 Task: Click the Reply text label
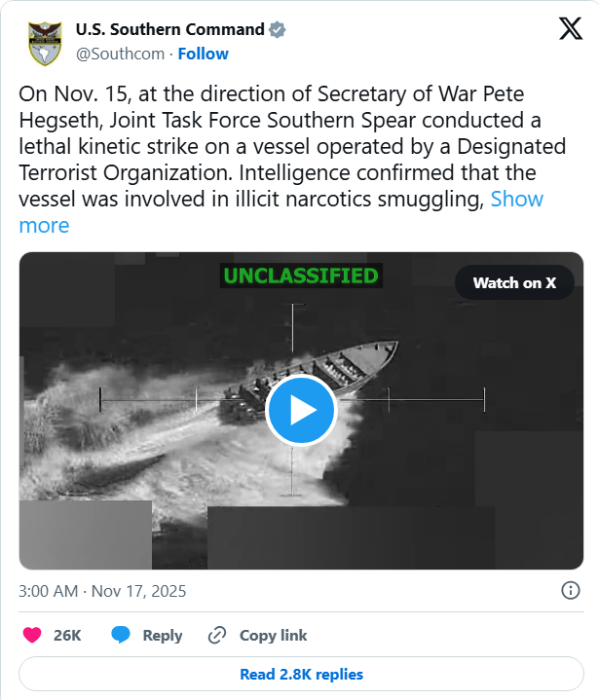click(x=162, y=635)
